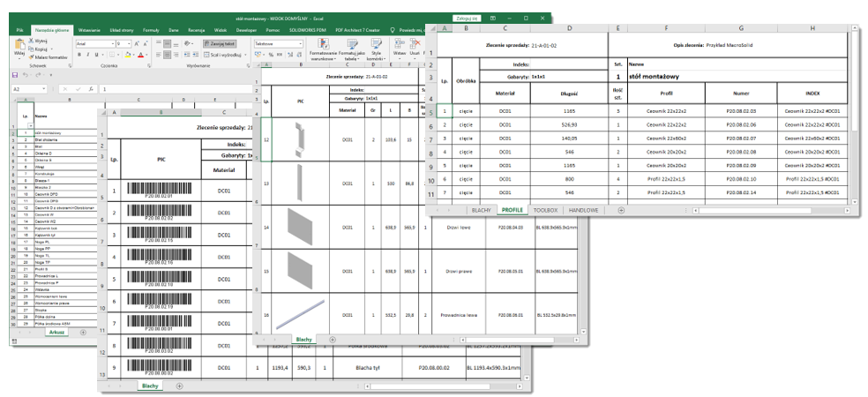This screenshot has height=397, width=868.
Task: Open the PDF Architect 7 Creator tab
Action: pyautogui.click(x=359, y=30)
